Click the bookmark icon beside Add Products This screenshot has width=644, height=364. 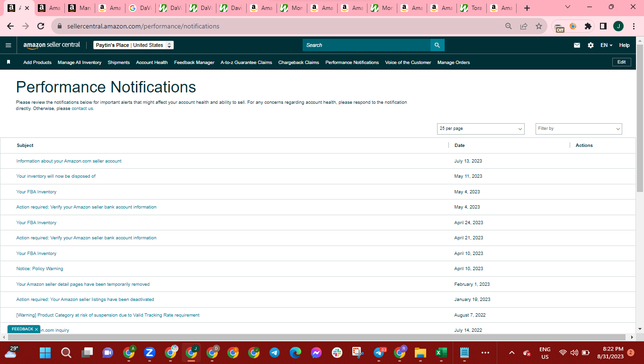point(9,62)
